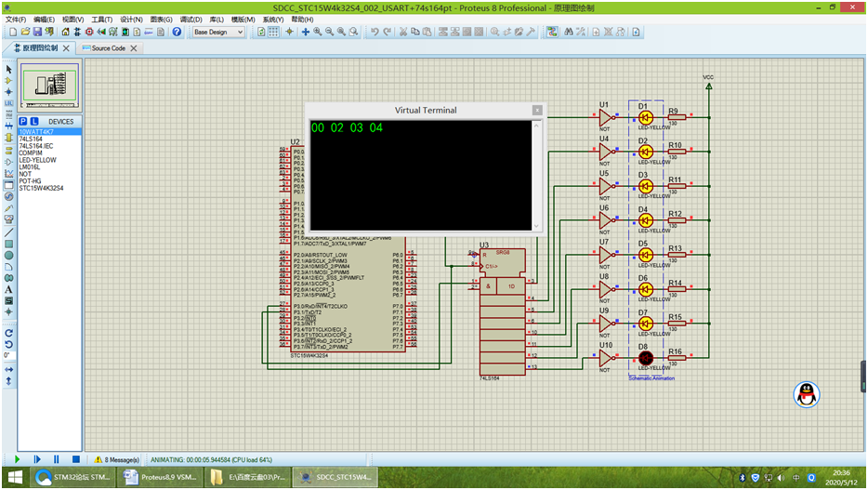868x490 pixels.
Task: Open the 调试(D) debug menu
Action: [190, 19]
